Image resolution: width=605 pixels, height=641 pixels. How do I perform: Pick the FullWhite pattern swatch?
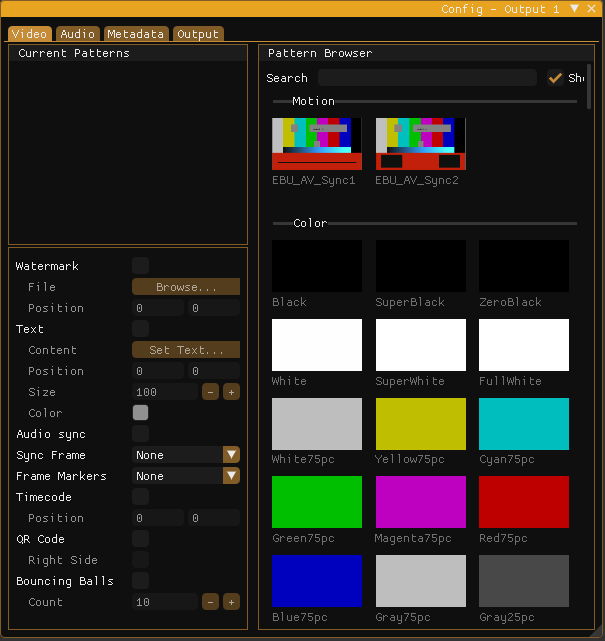tap(524, 345)
